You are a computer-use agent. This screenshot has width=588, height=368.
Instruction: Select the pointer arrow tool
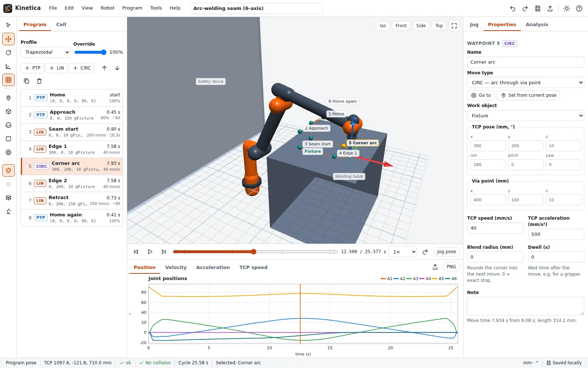[8, 25]
